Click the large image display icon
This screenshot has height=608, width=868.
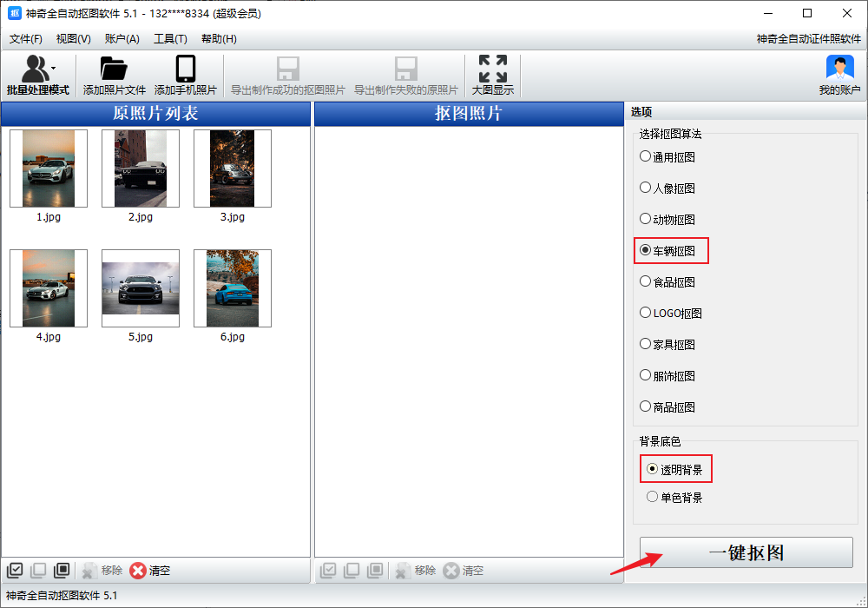(x=492, y=69)
